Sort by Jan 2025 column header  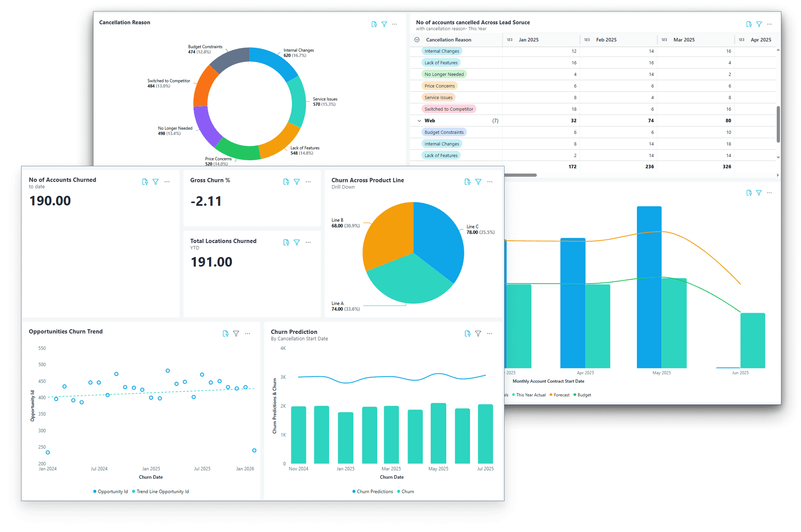pos(528,40)
